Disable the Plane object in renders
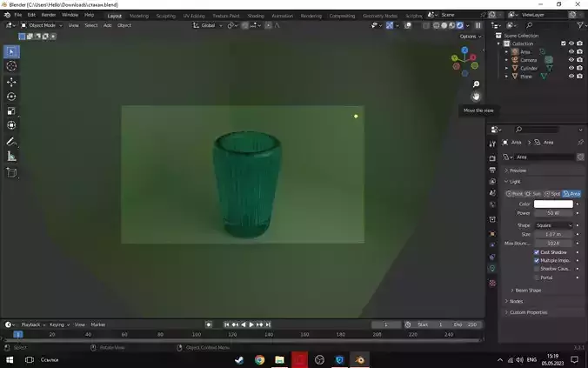Image resolution: width=588 pixels, height=368 pixels. [x=580, y=77]
